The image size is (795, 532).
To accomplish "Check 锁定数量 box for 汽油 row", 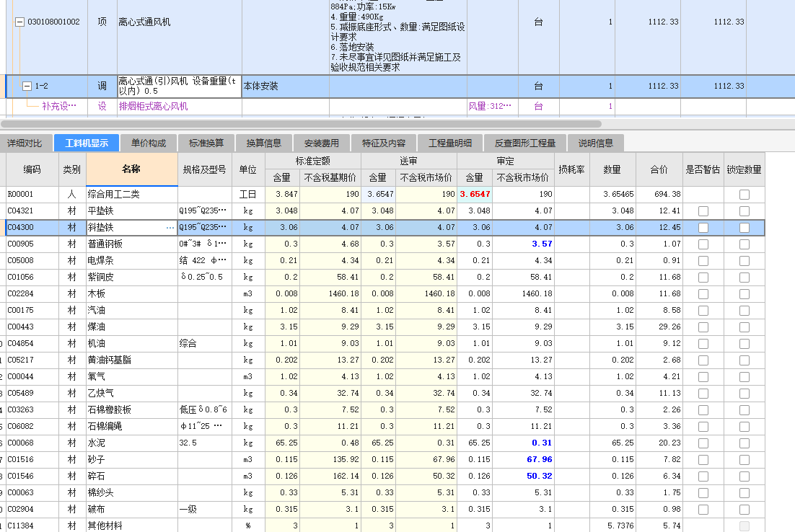I will click(x=745, y=311).
